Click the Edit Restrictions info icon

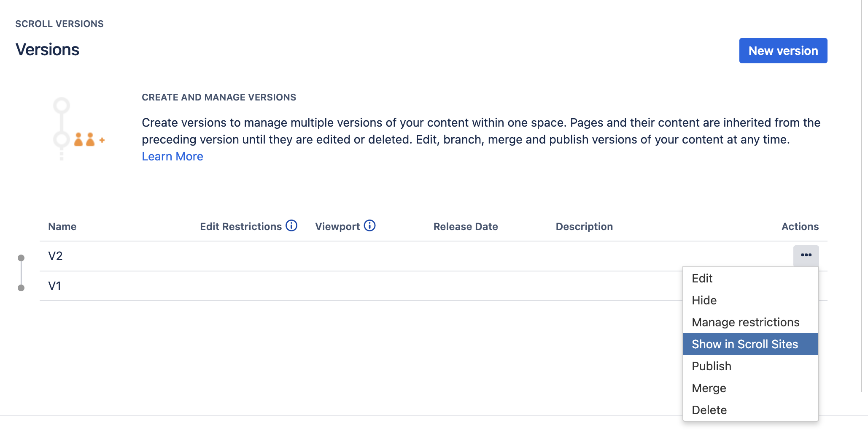coord(291,226)
